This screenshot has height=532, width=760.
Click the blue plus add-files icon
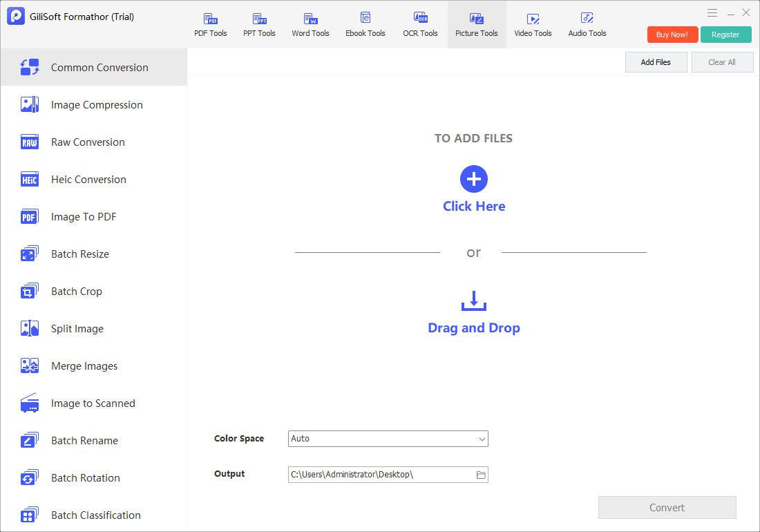473,179
